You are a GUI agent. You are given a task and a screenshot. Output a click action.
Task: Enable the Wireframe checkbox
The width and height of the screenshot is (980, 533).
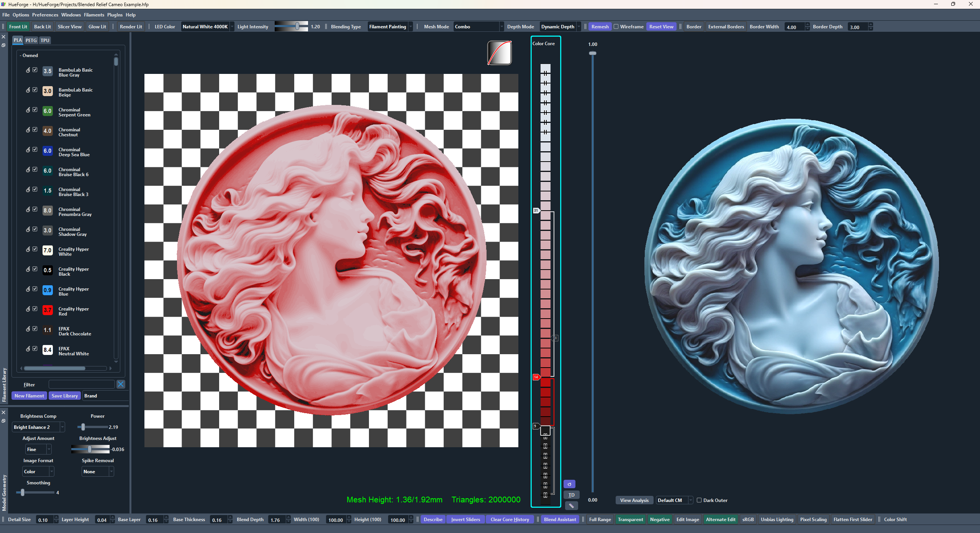[x=616, y=27]
